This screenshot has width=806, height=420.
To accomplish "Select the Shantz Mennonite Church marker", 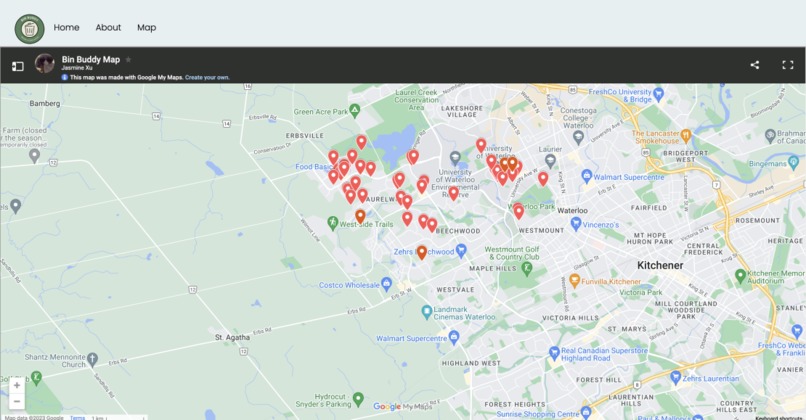I will click(92, 359).
